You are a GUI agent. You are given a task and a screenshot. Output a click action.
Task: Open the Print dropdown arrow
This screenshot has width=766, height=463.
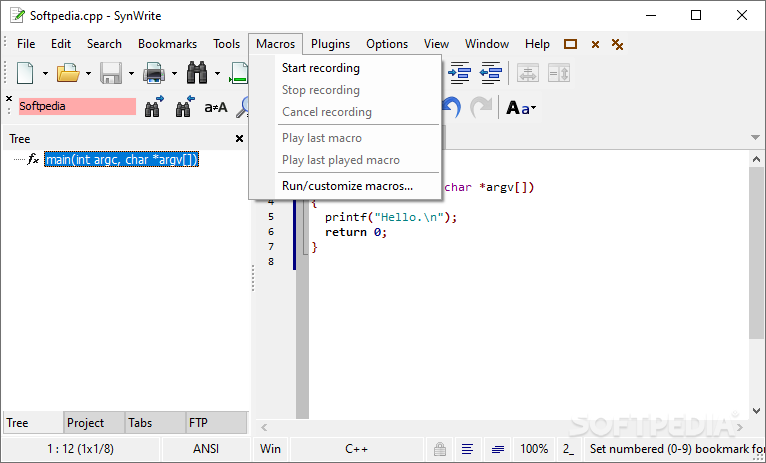click(174, 74)
